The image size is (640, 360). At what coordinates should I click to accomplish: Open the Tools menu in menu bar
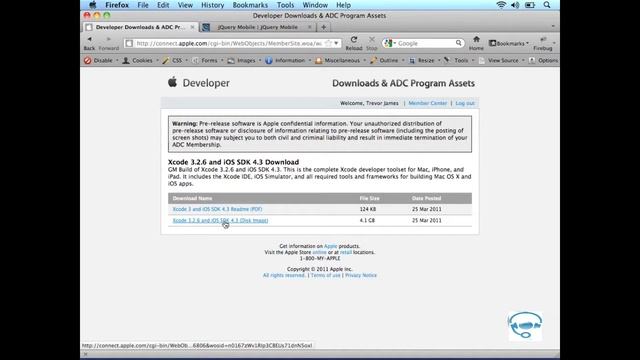click(285, 5)
